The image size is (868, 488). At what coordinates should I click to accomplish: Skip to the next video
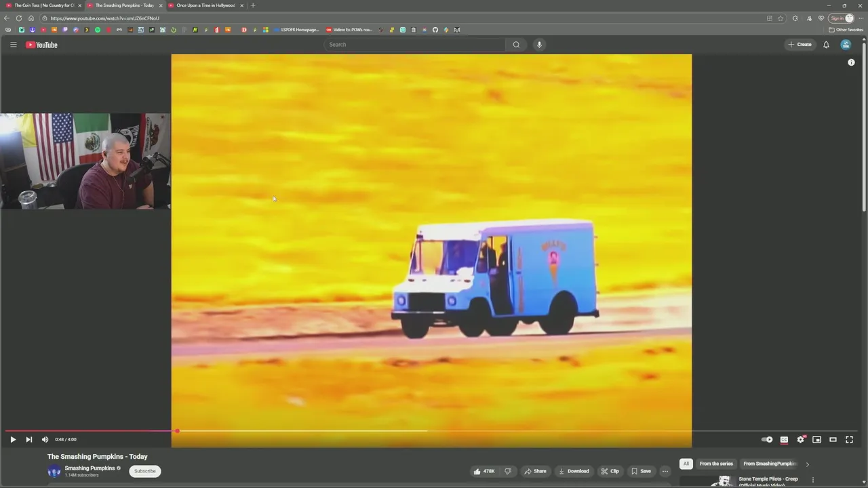(x=28, y=439)
